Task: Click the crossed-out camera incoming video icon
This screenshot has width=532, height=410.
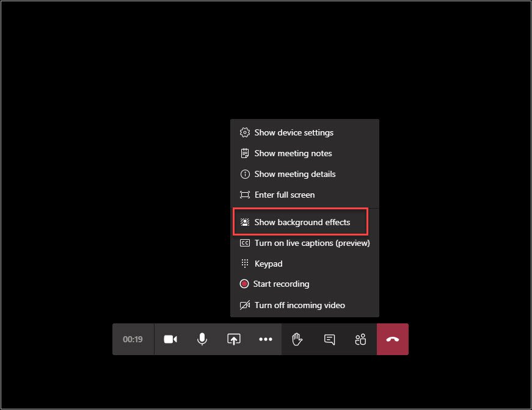Action: click(x=245, y=305)
